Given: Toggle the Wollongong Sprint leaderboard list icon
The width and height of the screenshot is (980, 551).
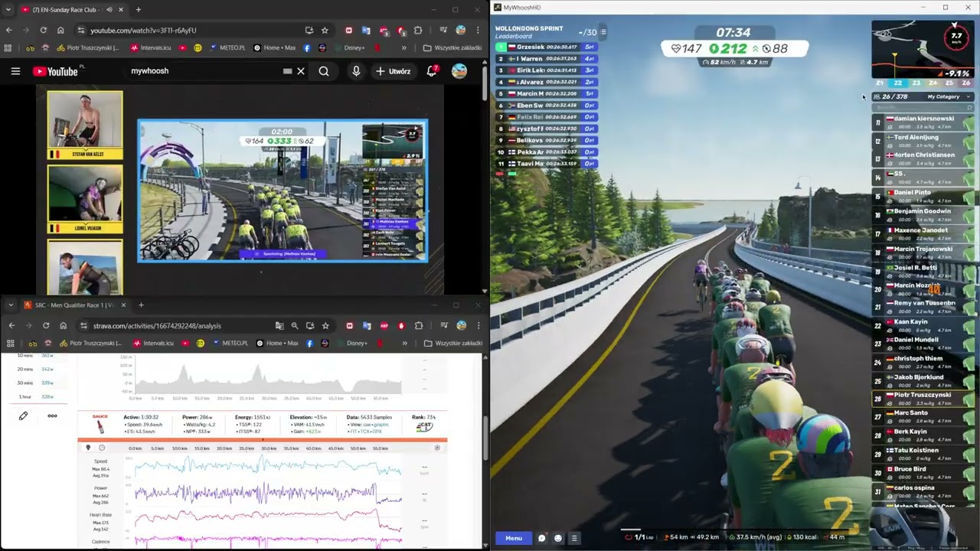Looking at the screenshot, I should click(603, 32).
